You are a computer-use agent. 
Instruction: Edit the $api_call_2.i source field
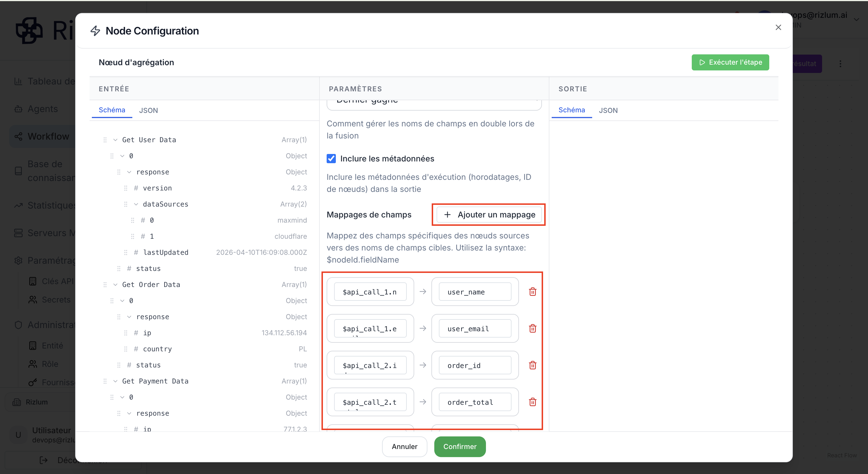pyautogui.click(x=370, y=365)
